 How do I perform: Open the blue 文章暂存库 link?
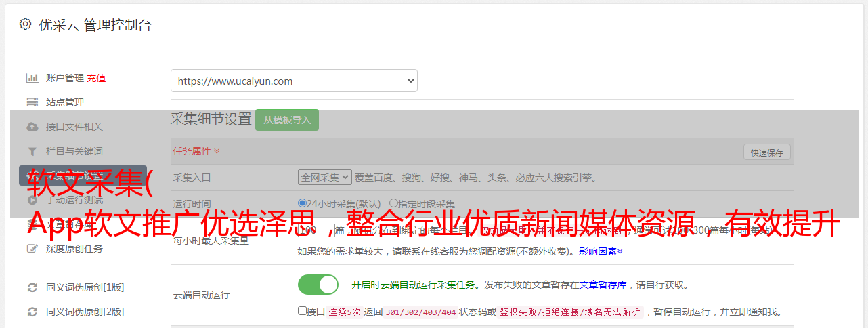[603, 285]
